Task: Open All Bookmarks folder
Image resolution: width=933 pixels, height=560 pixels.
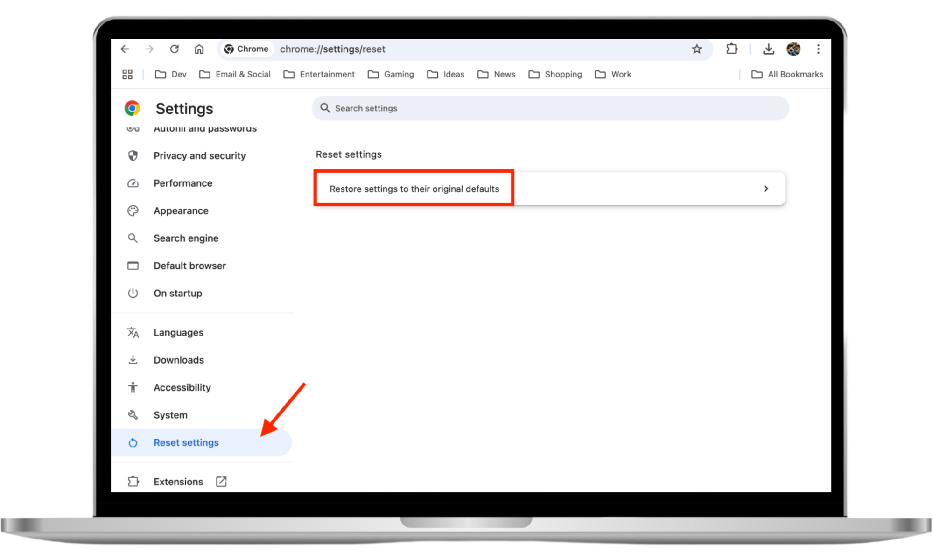Action: (787, 74)
